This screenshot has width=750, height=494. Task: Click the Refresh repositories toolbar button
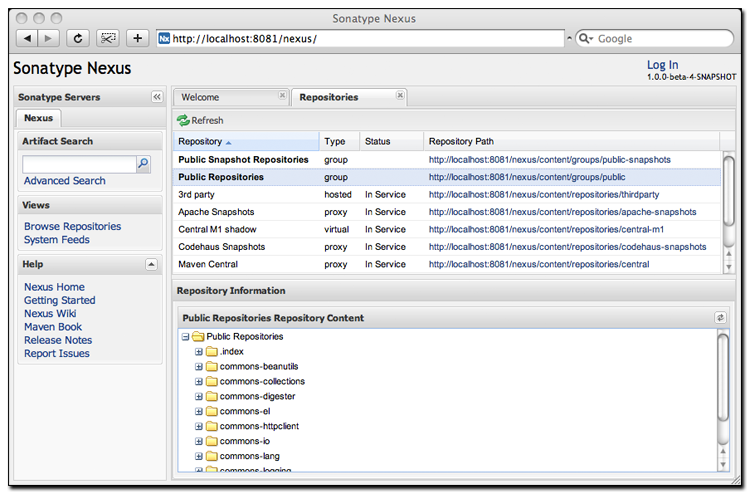(x=200, y=120)
